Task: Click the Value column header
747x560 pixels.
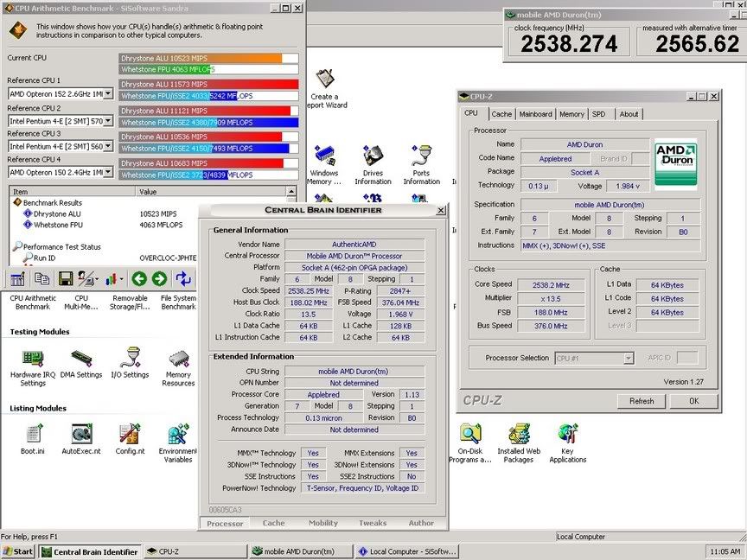Action: coord(212,192)
